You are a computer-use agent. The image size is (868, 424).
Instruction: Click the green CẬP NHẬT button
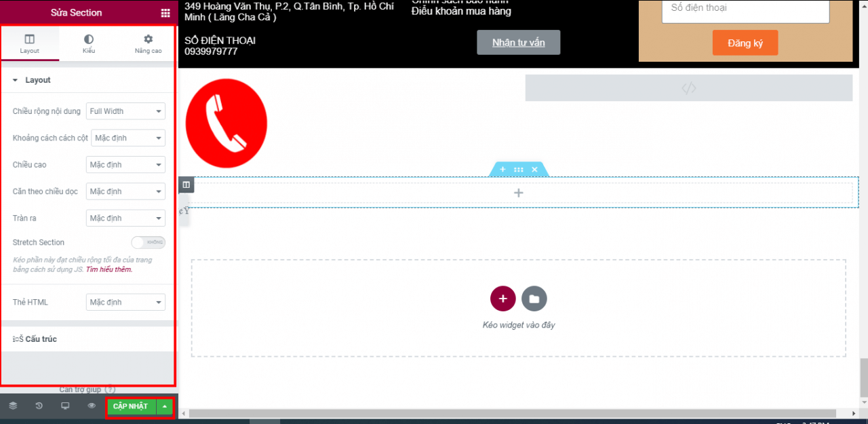tap(130, 406)
